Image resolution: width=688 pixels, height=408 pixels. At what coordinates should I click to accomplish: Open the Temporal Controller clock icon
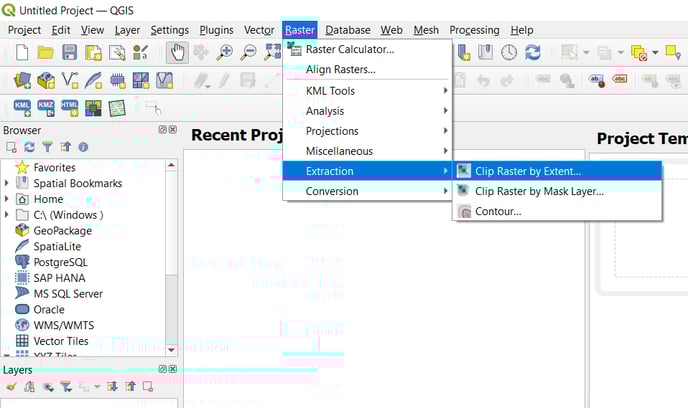509,53
